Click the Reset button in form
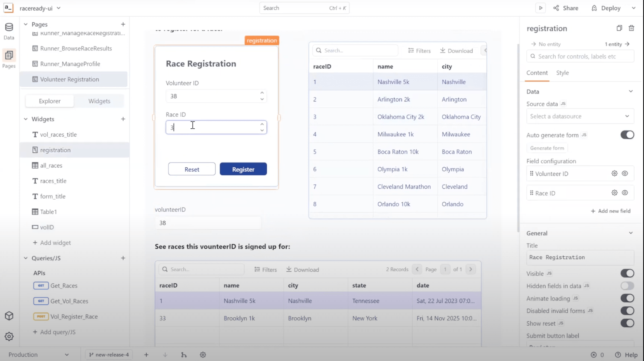644x361 pixels. click(x=192, y=169)
